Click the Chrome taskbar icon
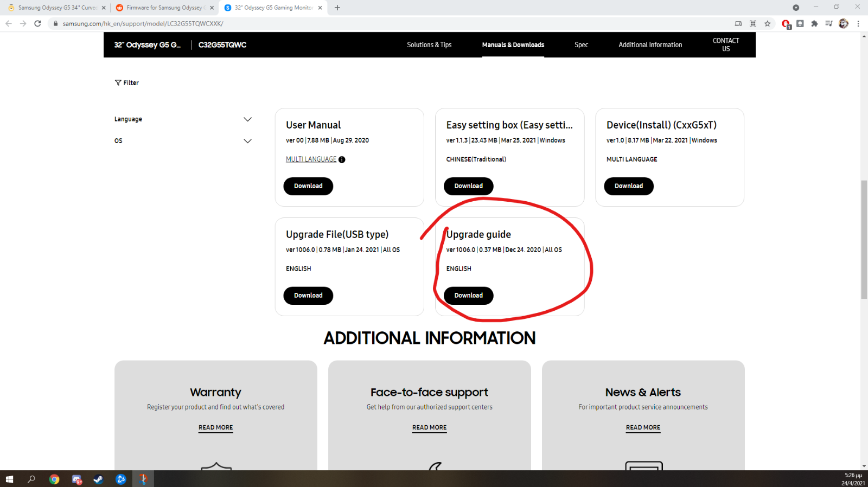Screen dimensions: 868x487 coord(54,479)
